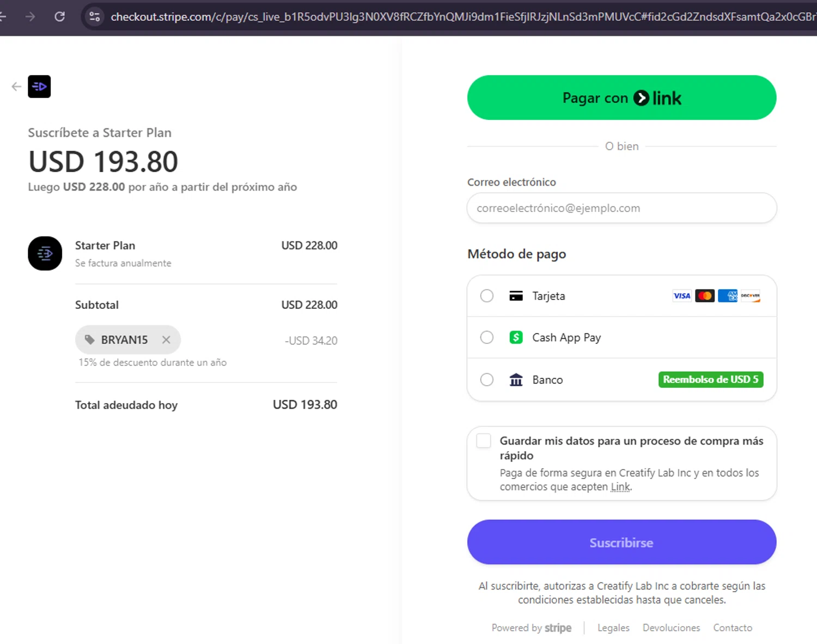The width and height of the screenshot is (817, 644).
Task: Click the purple Suscribirse button
Action: click(621, 542)
